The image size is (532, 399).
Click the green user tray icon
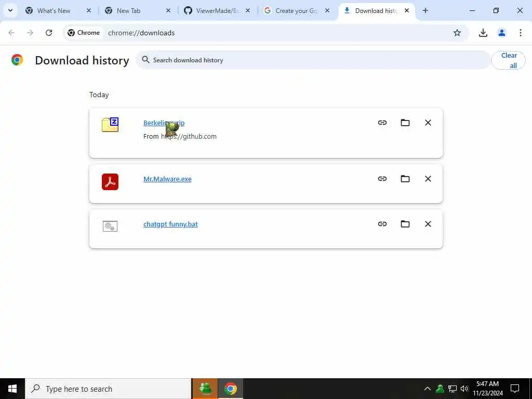click(x=440, y=389)
